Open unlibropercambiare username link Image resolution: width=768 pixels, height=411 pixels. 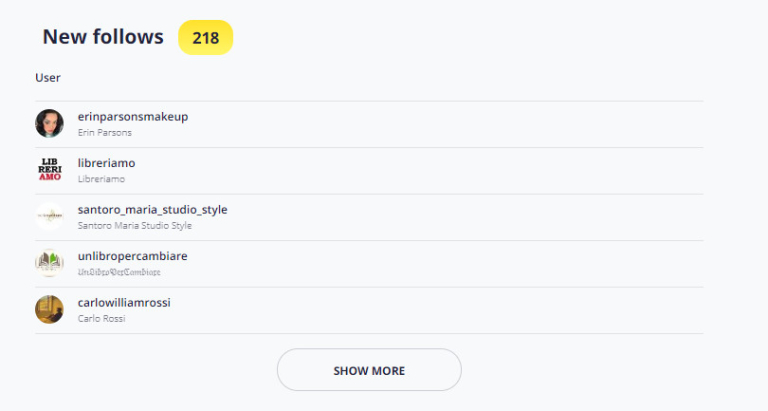132,256
